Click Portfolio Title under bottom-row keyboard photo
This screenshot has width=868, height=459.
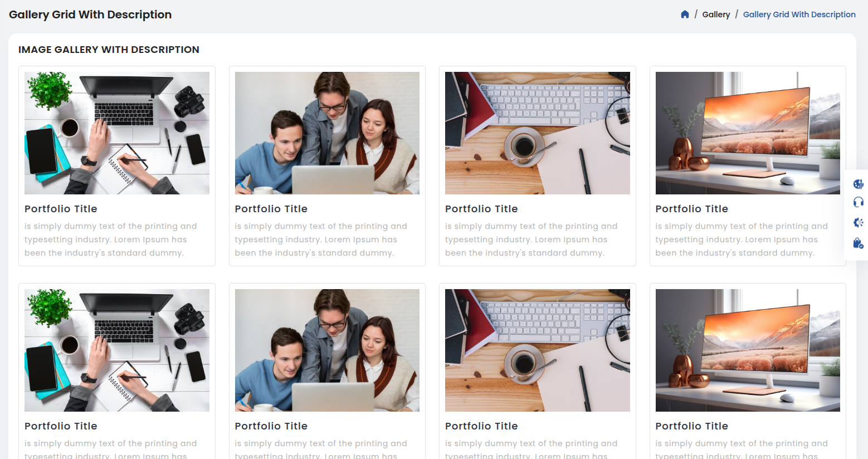point(481,426)
